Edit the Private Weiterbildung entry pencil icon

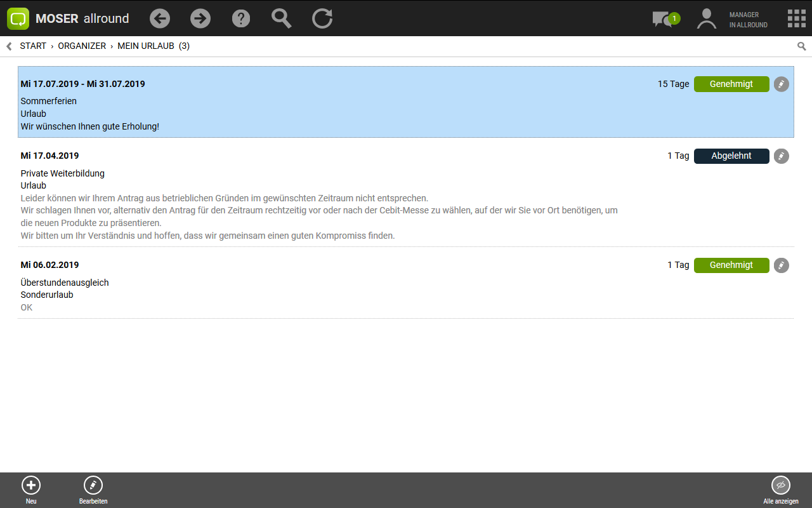click(x=782, y=156)
